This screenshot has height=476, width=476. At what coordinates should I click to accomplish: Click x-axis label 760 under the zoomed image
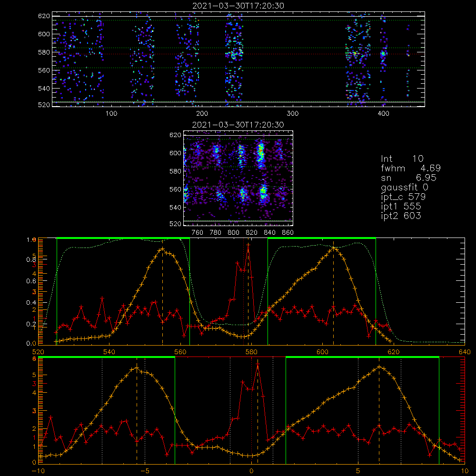click(198, 233)
